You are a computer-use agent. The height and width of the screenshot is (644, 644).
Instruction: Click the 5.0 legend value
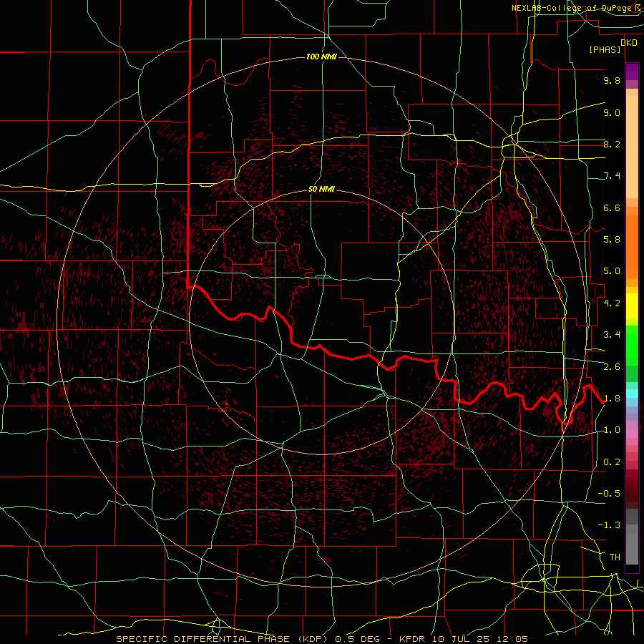coord(612,271)
